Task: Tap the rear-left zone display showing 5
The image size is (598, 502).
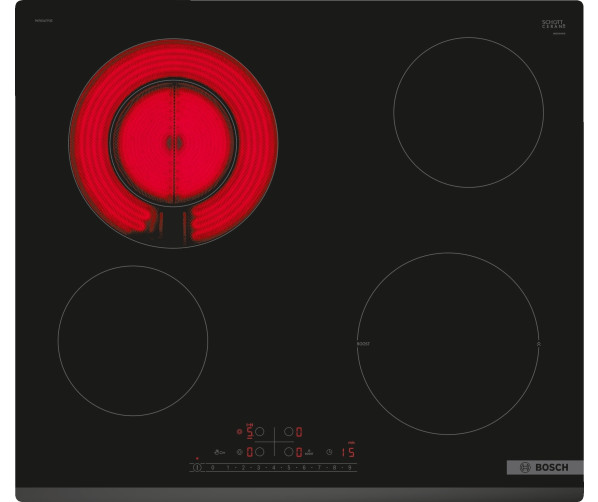Action: click(249, 432)
